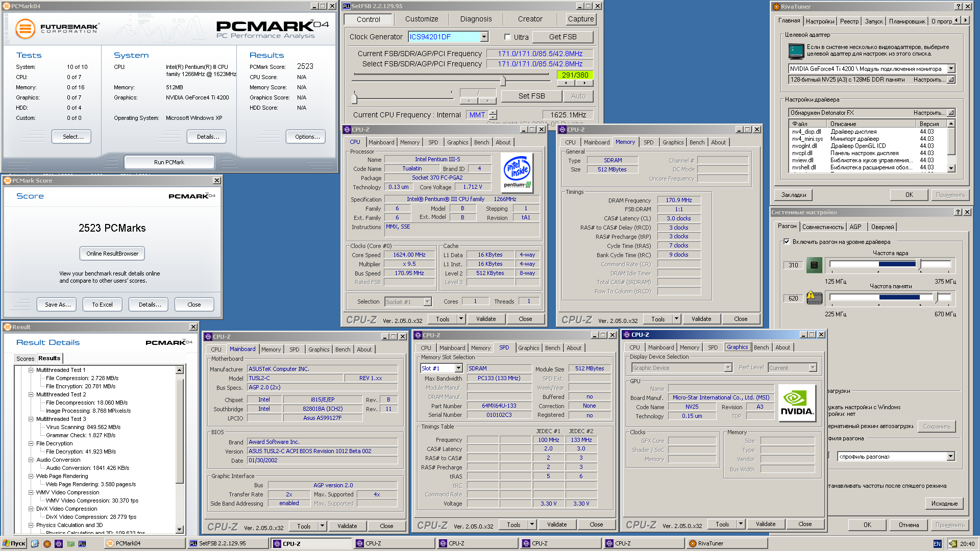Image resolution: width=980 pixels, height=551 pixels.
Task: Open Tools dropdown arrow in the CPU-Z SPD window
Action: (532, 524)
